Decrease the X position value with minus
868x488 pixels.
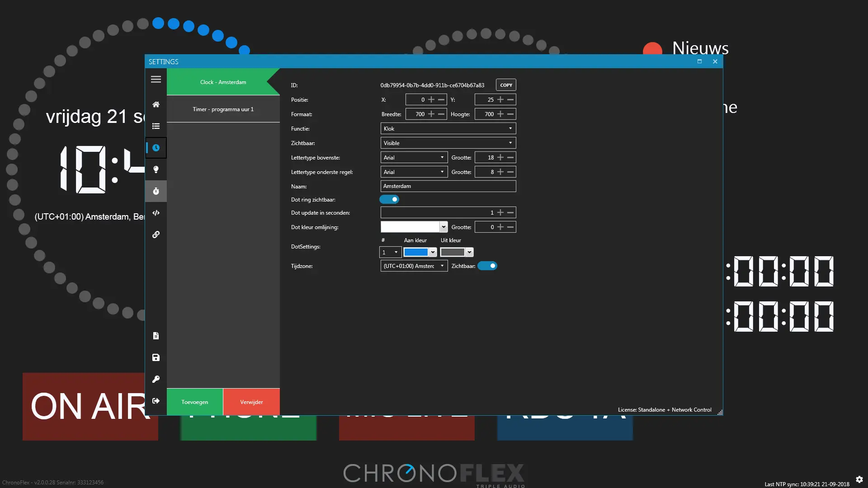pyautogui.click(x=441, y=99)
